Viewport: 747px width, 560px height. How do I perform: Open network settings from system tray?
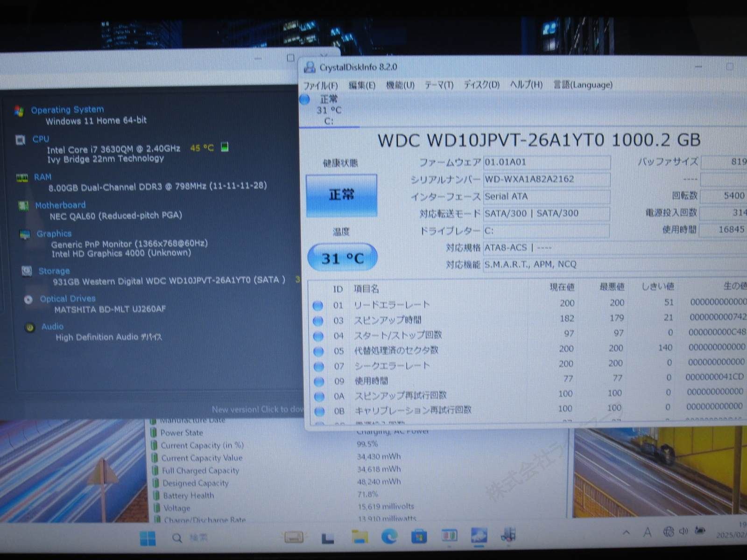pyautogui.click(x=669, y=532)
